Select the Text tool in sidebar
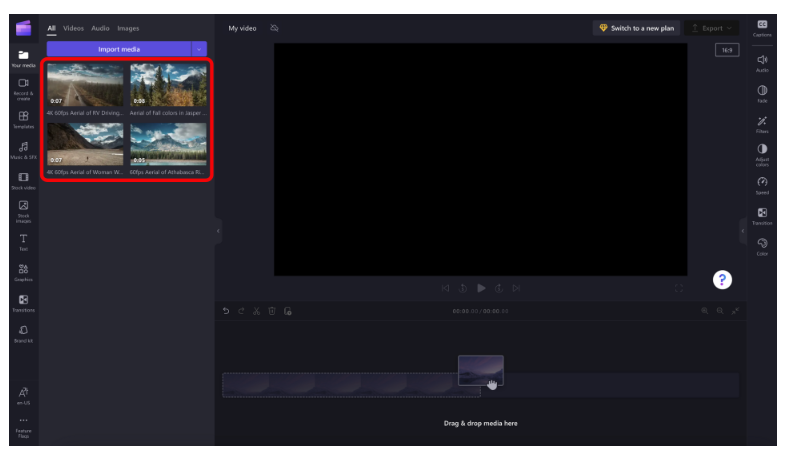The width and height of the screenshot is (802, 463). 24,242
